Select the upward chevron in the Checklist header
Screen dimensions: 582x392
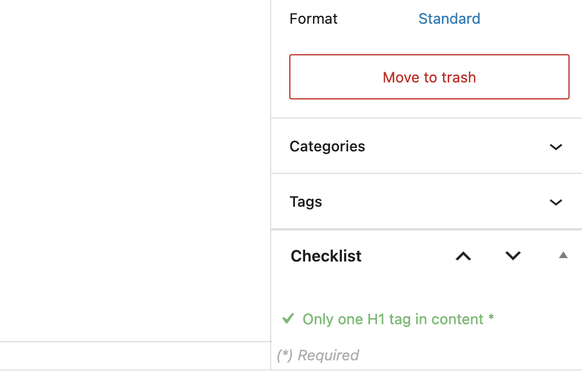[x=463, y=256]
